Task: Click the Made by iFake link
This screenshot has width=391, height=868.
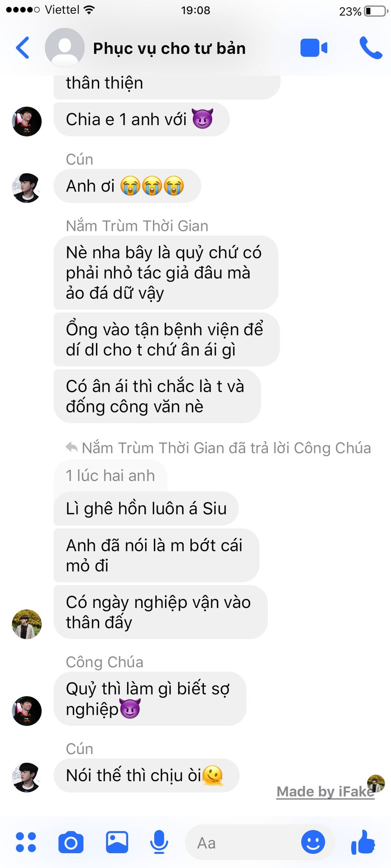Action: (x=325, y=792)
